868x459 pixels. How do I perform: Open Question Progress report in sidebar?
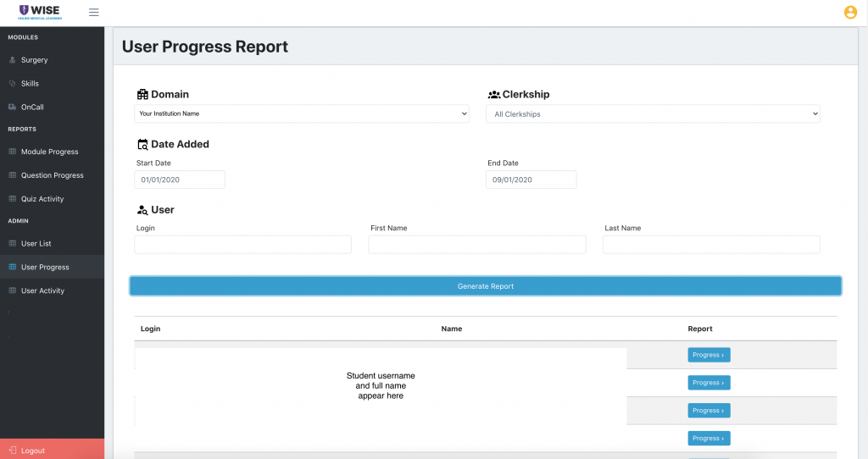[52, 175]
